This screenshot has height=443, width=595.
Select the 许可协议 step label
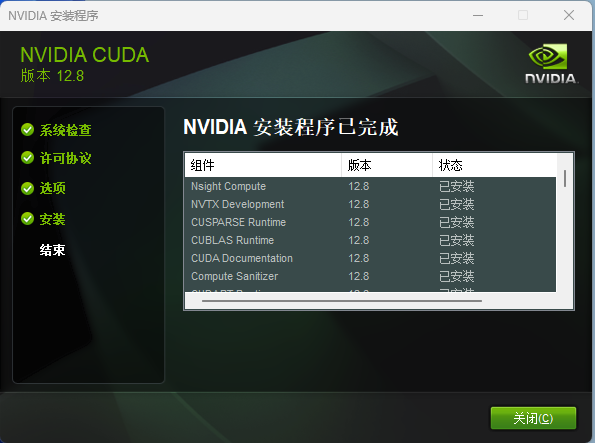click(x=66, y=158)
